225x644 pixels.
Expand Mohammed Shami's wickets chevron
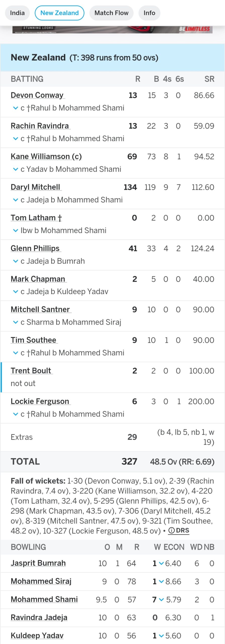click(161, 599)
